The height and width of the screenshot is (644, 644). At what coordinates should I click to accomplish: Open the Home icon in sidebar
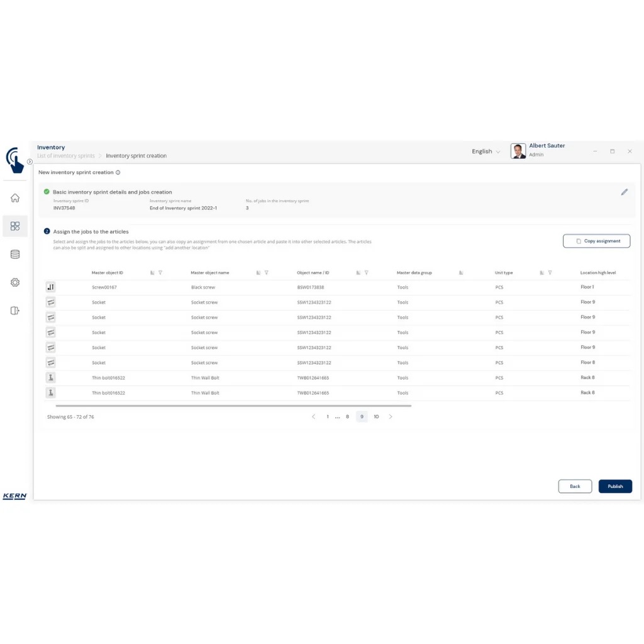tap(15, 198)
